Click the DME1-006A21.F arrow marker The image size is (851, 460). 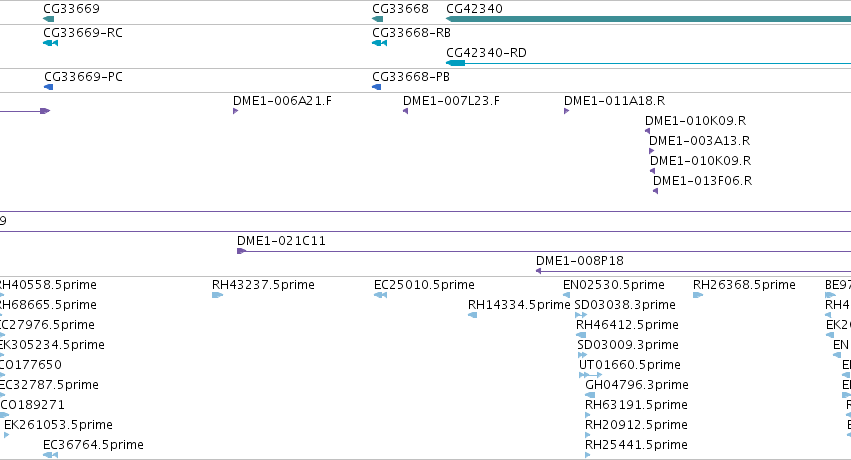point(236,111)
